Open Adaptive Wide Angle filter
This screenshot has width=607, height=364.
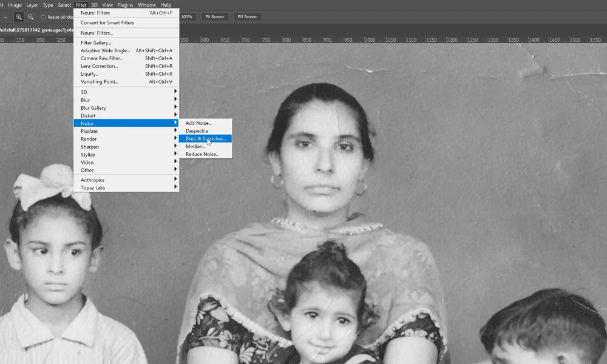tap(126, 51)
